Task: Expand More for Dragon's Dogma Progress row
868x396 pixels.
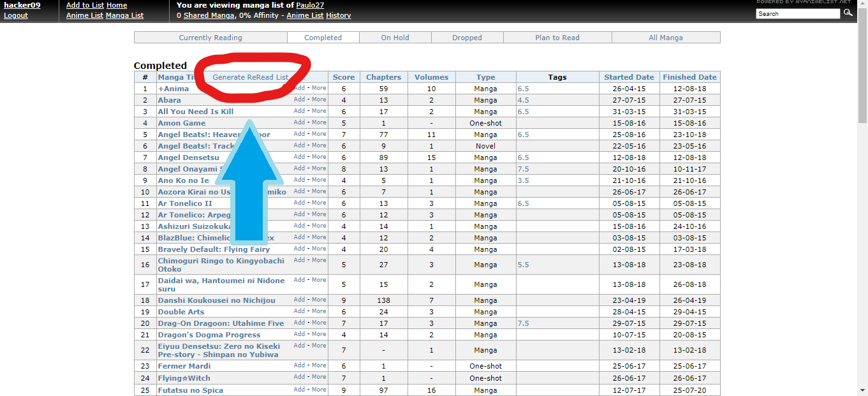Action: 319,334
